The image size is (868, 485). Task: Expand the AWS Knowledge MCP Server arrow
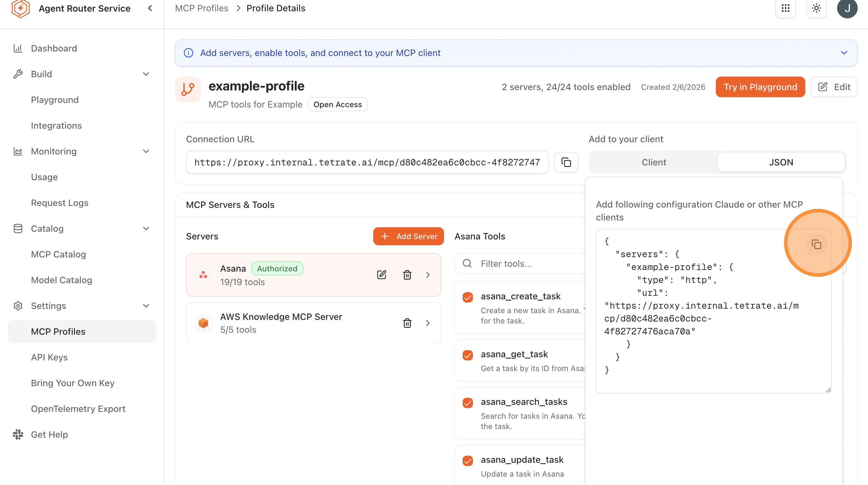pos(428,323)
